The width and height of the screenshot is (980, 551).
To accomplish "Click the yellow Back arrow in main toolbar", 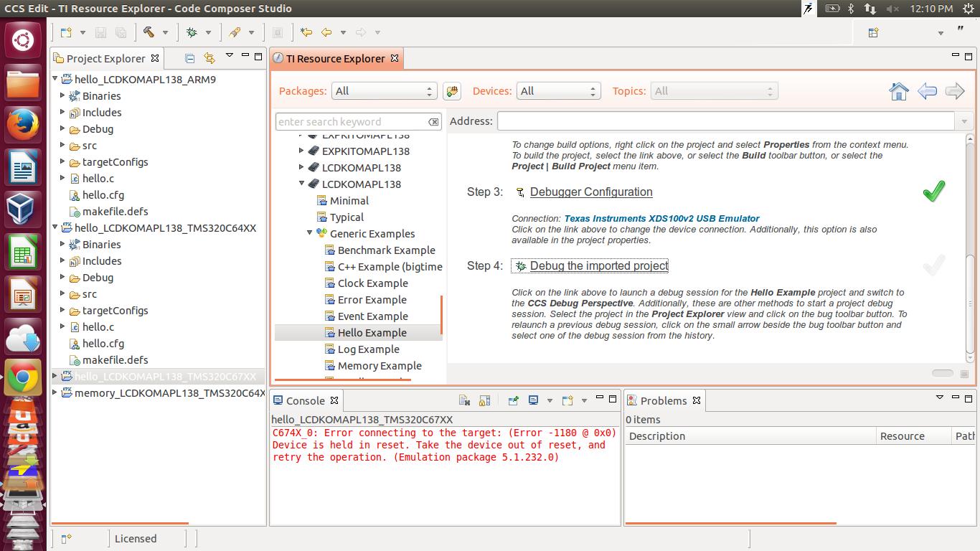I will point(326,32).
